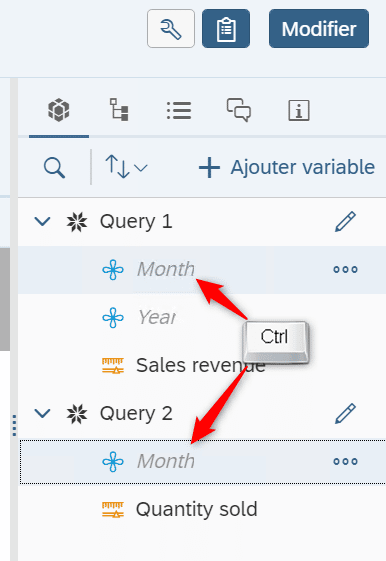Toggle the clipboard panel button

coord(226,29)
